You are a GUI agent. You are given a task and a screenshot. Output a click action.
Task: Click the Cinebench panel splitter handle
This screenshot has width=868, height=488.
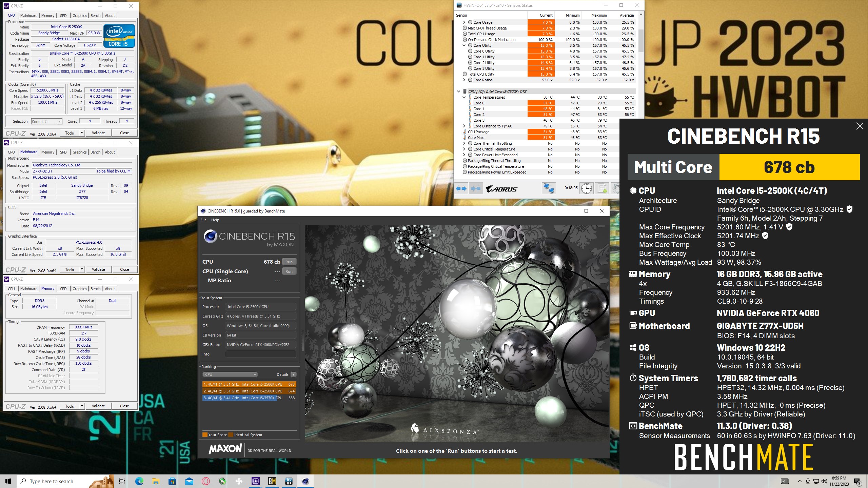(302, 341)
